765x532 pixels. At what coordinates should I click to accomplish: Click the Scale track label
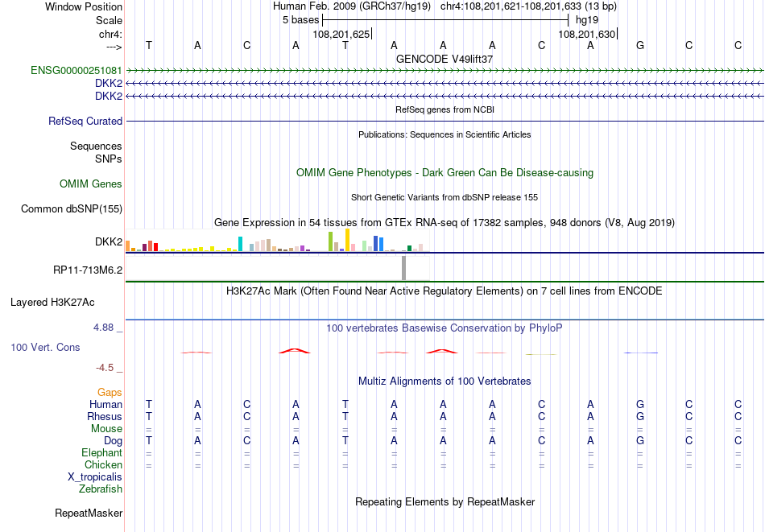(x=109, y=20)
